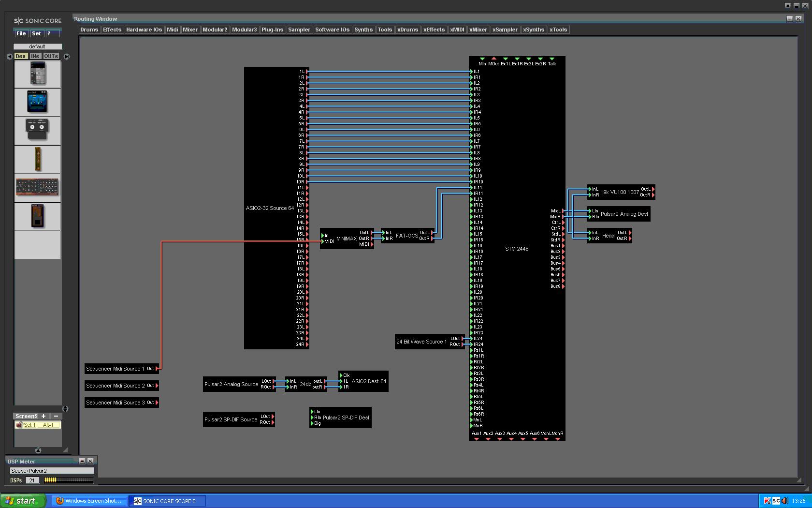The image size is (812, 508).
Task: Select the MINIMAX module in routing
Action: click(x=346, y=239)
